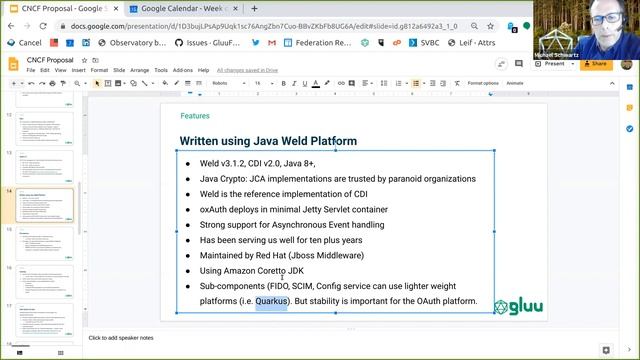The height and width of the screenshot is (360, 640).
Task: Open the bulleted list options arrow
Action: [x=424, y=83]
